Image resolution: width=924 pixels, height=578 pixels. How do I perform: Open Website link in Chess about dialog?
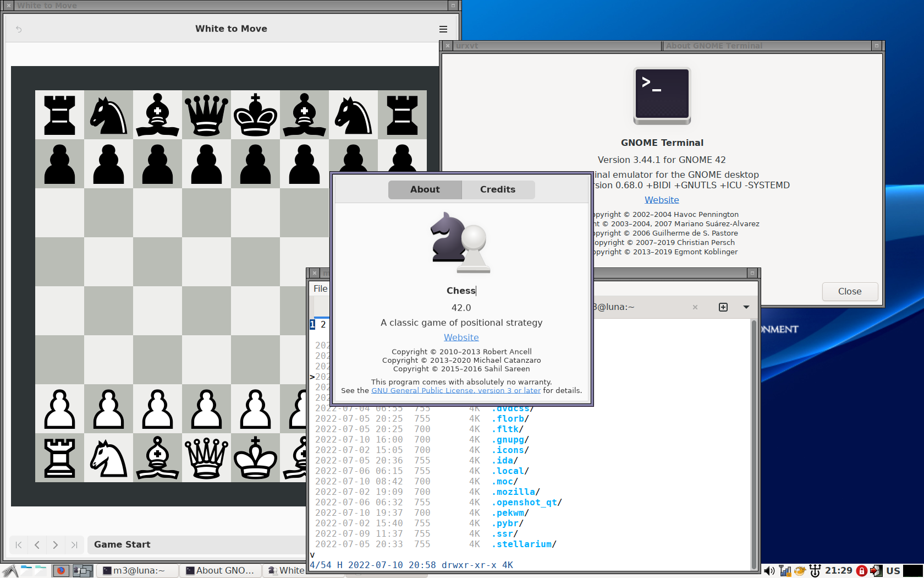pos(461,337)
